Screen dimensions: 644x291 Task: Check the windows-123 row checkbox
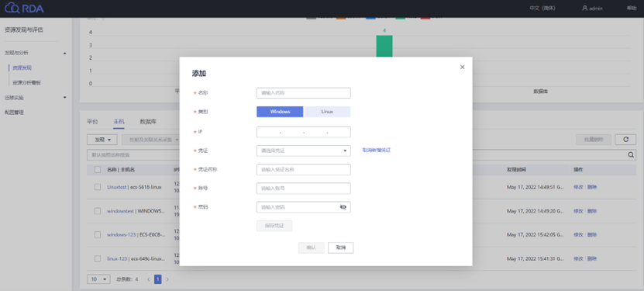[x=98, y=234]
